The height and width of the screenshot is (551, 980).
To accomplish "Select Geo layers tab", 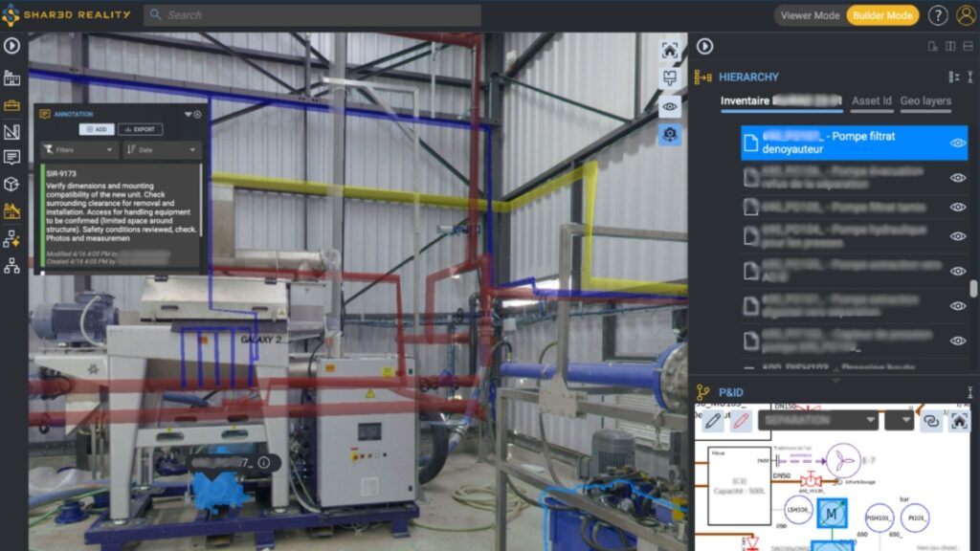I will coord(925,101).
